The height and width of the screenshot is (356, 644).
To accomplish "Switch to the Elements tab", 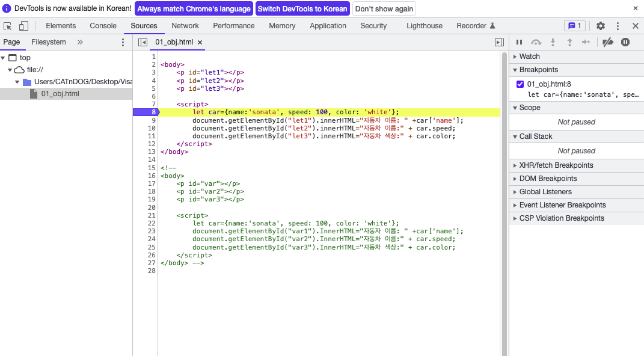I will coord(61,26).
